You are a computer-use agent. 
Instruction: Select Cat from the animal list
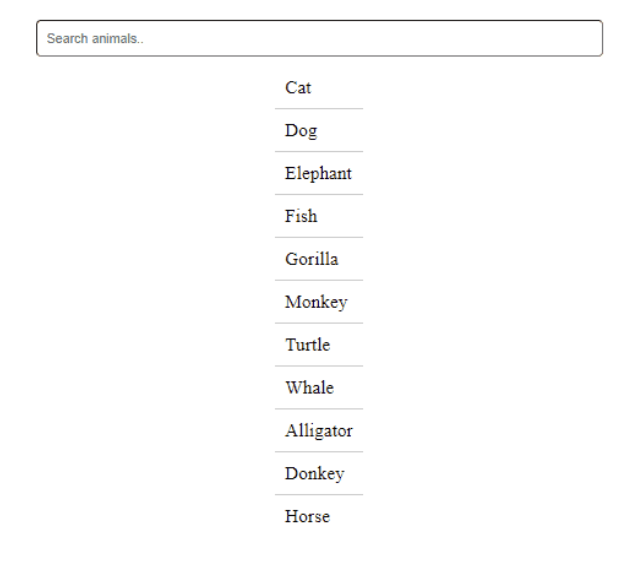298,88
